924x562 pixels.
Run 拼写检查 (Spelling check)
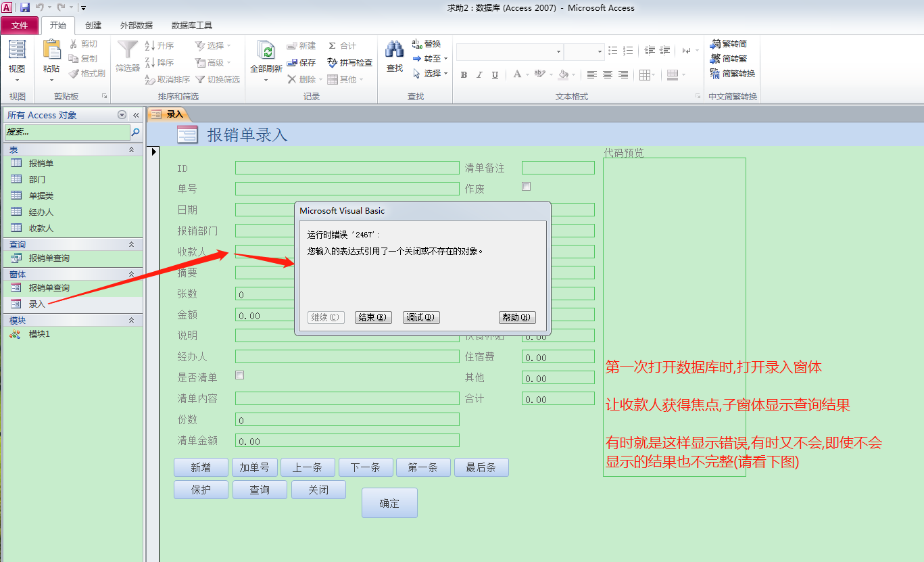(x=349, y=62)
